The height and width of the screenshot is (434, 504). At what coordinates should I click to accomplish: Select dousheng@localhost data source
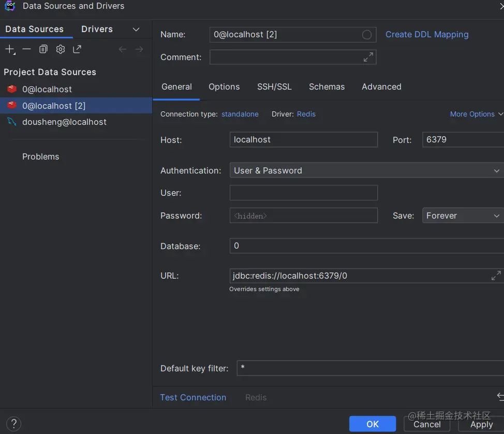[x=64, y=122]
